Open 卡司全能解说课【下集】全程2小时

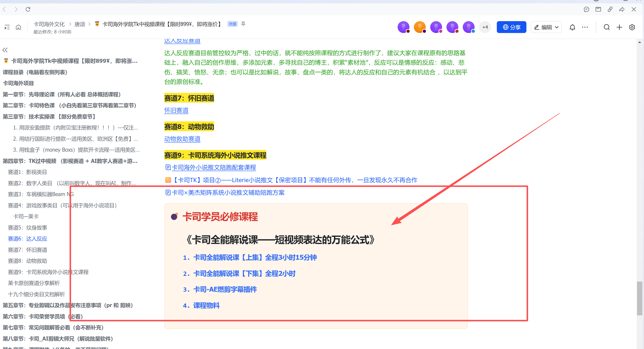tap(244, 273)
